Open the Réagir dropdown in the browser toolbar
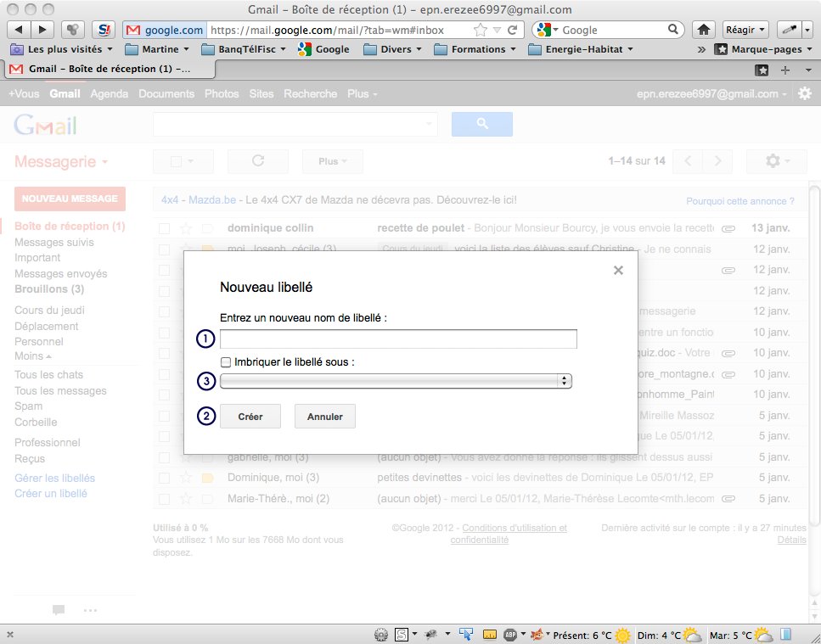This screenshot has width=821, height=644. click(745, 30)
